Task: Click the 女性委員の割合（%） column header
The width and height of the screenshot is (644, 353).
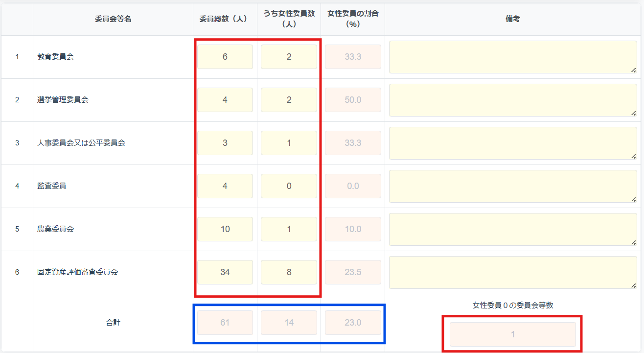Action: pyautogui.click(x=353, y=19)
